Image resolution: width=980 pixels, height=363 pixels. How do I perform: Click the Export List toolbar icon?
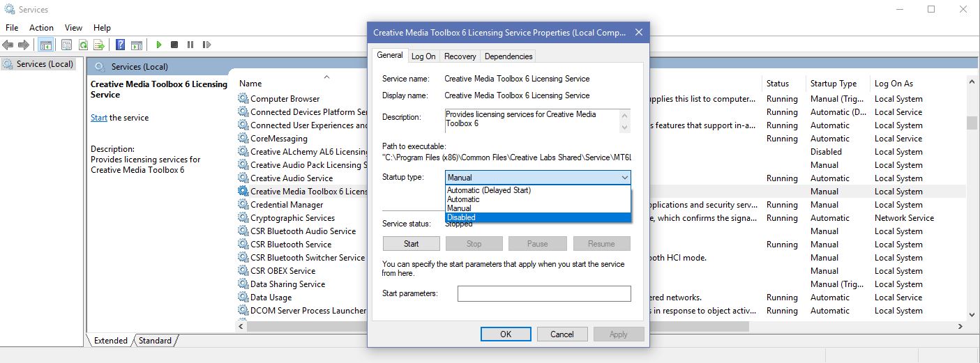pyautogui.click(x=100, y=45)
